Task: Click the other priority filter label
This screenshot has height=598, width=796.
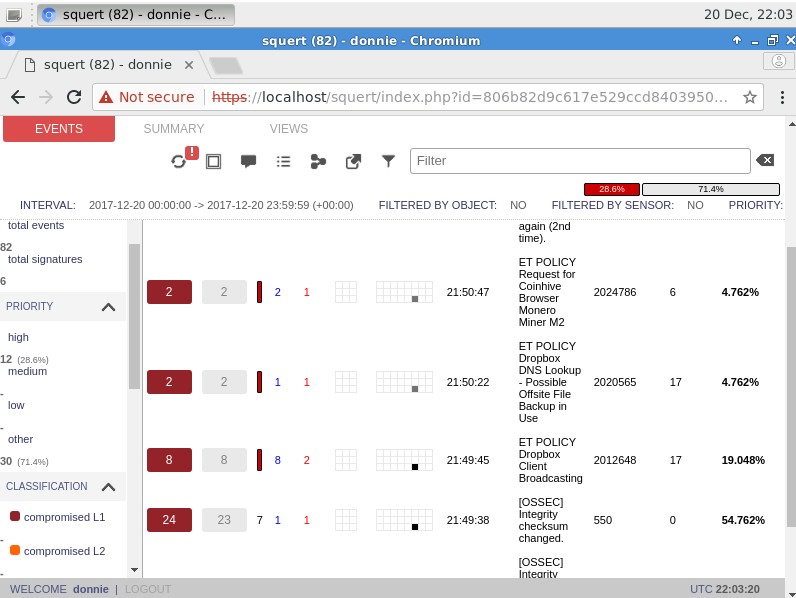Action: 20,440
